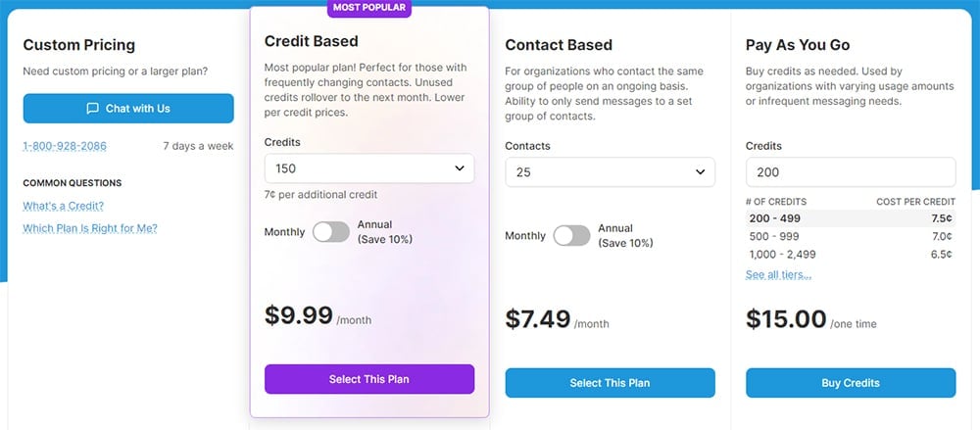Screen dimensions: 980x430
Task: Open the Contacts dropdown showing 25
Action: [x=610, y=171]
